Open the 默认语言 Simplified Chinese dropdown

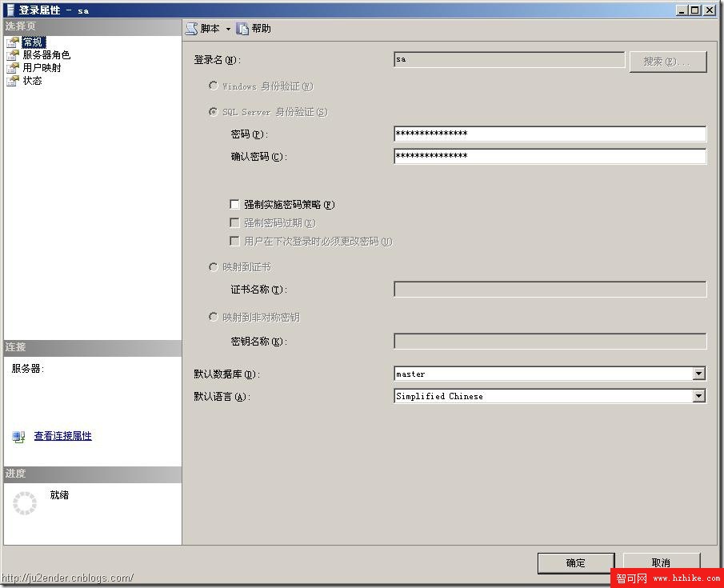click(x=699, y=396)
